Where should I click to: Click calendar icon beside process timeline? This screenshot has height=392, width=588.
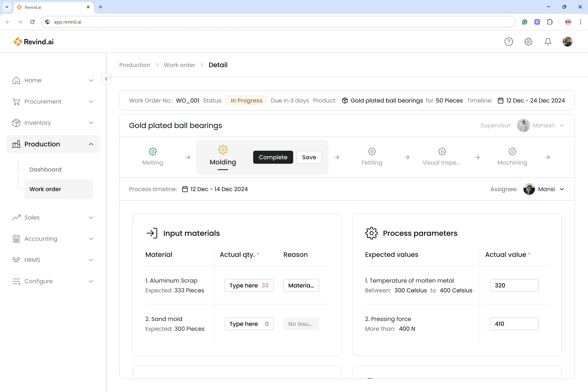(x=185, y=189)
